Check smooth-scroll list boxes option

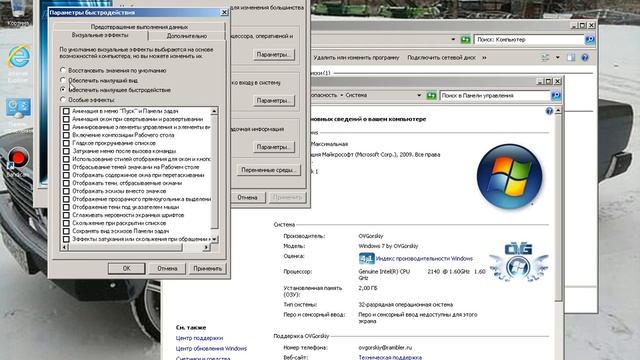66,143
